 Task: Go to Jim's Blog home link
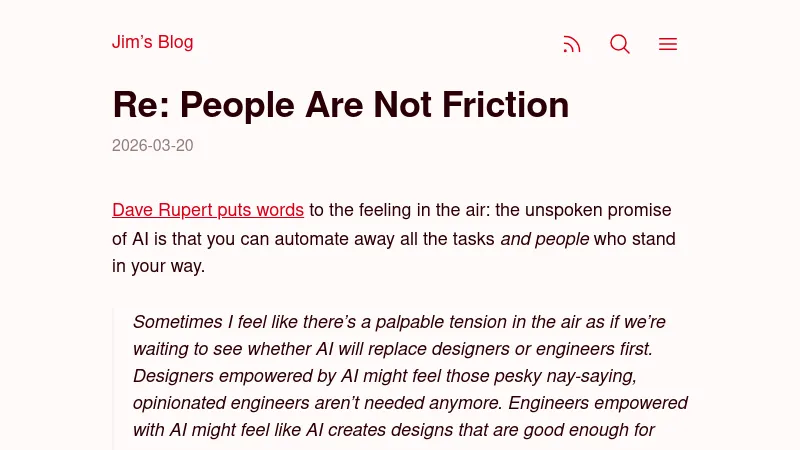click(x=152, y=42)
